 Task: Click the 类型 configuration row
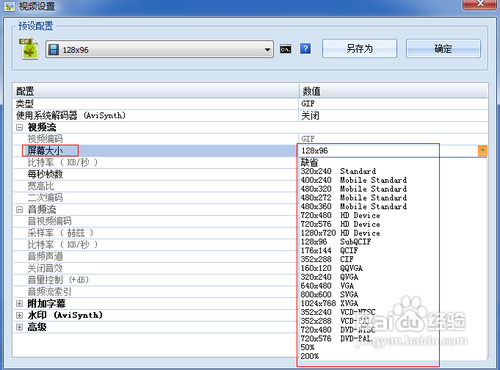(250, 104)
